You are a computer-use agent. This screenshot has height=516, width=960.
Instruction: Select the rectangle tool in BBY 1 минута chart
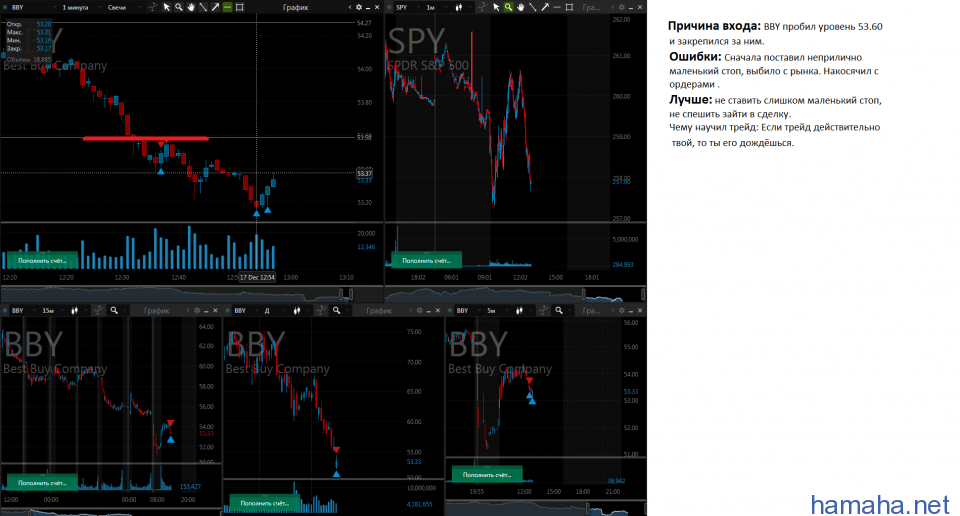pos(239,7)
